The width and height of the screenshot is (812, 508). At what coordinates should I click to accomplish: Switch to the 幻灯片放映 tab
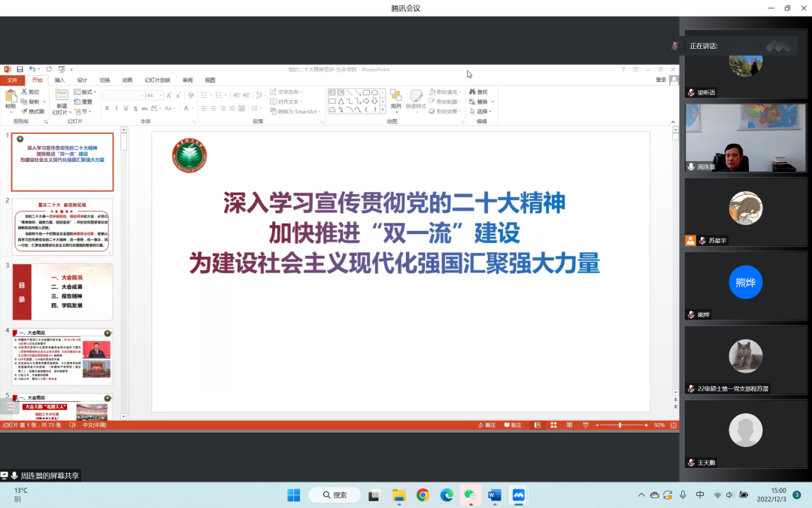157,80
